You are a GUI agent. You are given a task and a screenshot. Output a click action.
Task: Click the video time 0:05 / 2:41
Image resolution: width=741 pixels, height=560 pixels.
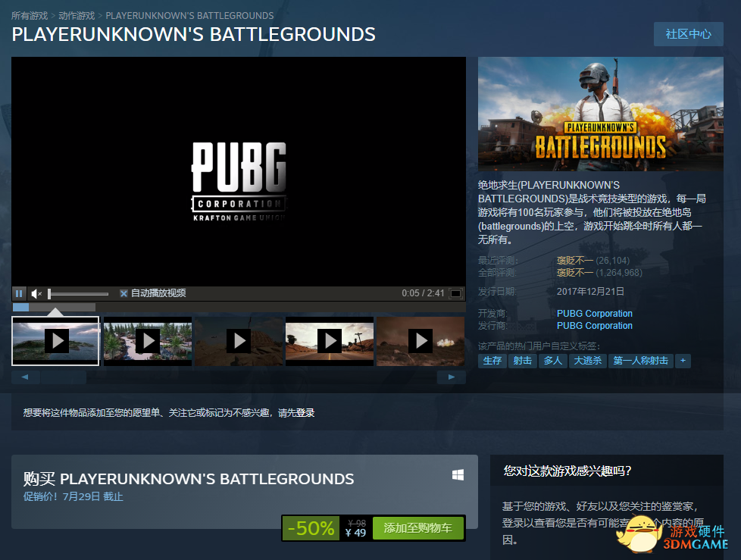(423, 293)
